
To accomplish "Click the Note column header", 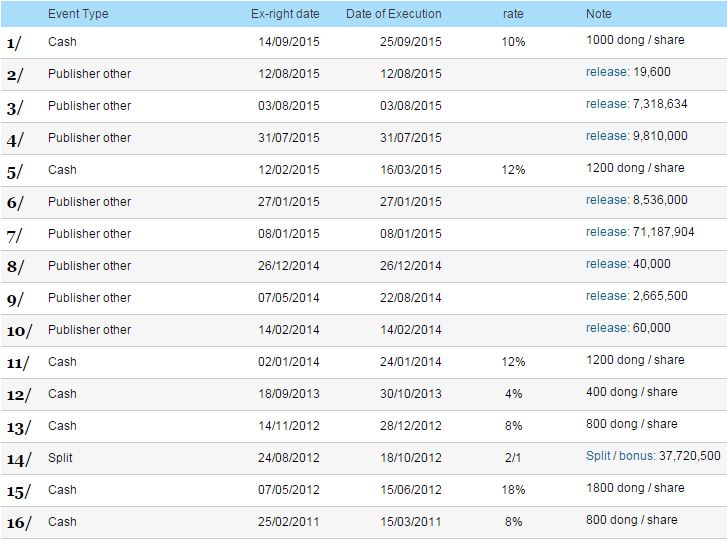I will coord(599,14).
